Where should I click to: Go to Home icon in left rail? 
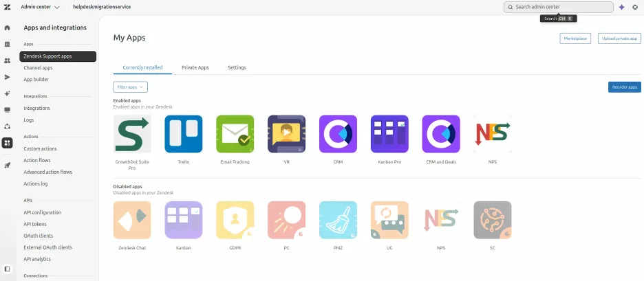7,28
